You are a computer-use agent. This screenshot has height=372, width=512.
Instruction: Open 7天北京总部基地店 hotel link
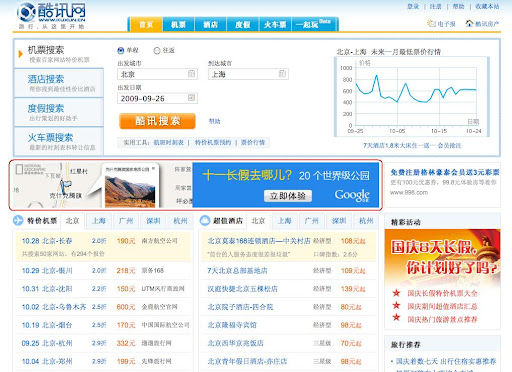point(237,271)
